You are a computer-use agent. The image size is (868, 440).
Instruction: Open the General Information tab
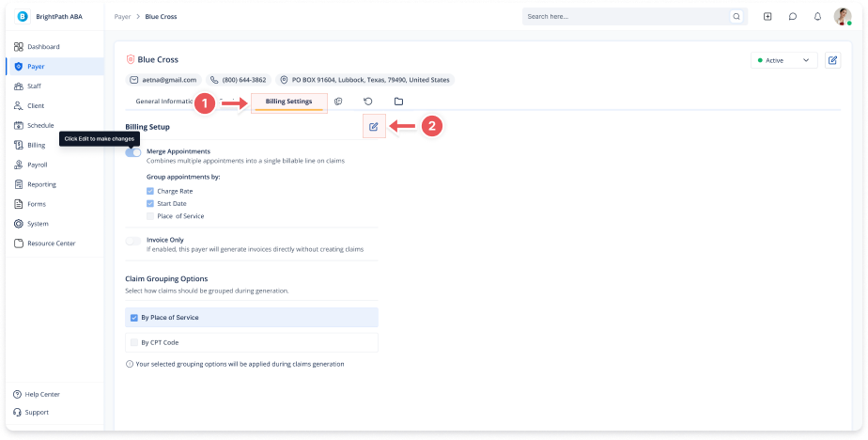click(x=165, y=102)
